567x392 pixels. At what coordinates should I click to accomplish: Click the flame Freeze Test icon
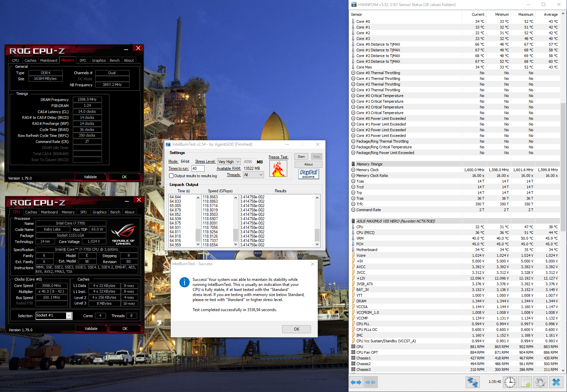coord(278,168)
